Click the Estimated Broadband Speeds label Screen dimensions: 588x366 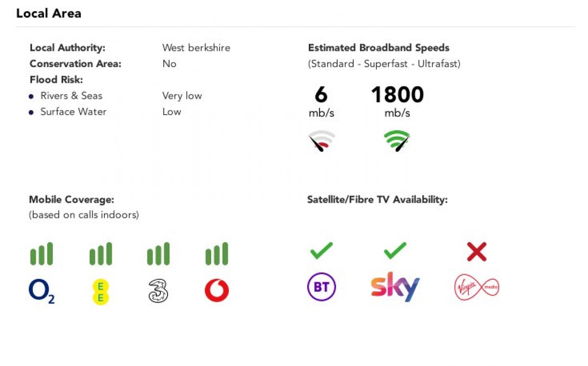click(379, 48)
